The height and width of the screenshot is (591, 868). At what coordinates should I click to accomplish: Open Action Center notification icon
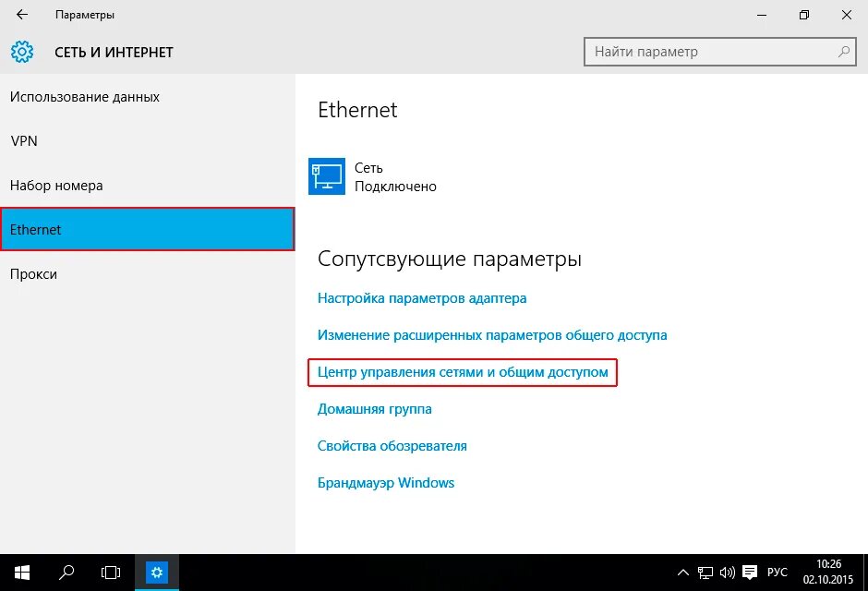(x=750, y=573)
